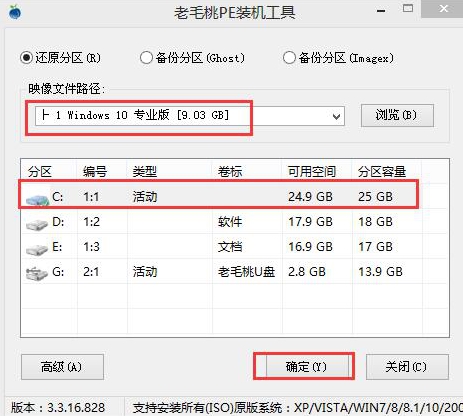
Task: Select partition number 1:2 cell
Action: click(91, 222)
